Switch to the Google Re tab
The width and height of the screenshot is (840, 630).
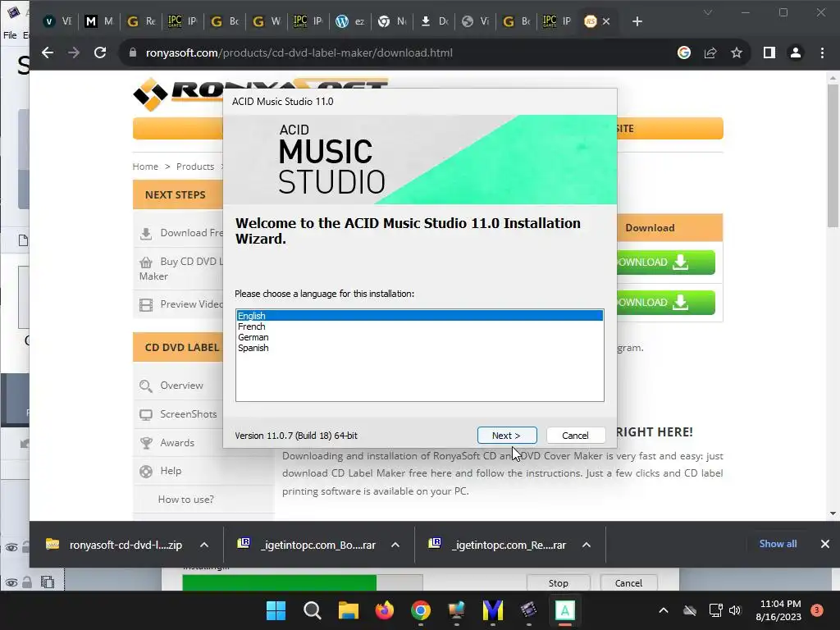141,21
